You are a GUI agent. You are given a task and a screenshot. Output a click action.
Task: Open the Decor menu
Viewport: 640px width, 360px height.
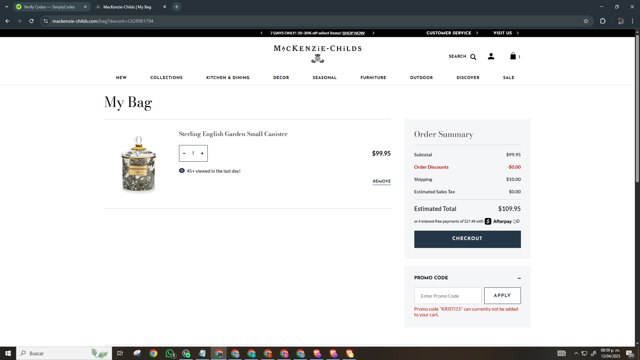coord(281,78)
